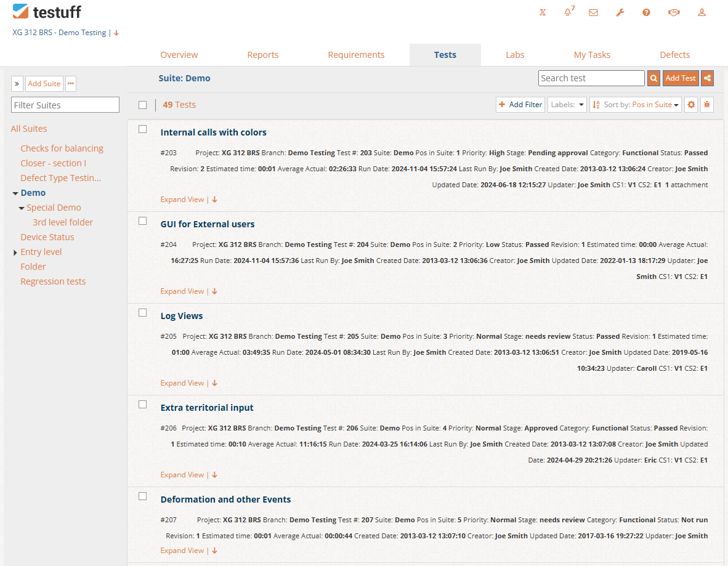Switch to the Reports tab
The image size is (728, 566).
click(x=263, y=55)
